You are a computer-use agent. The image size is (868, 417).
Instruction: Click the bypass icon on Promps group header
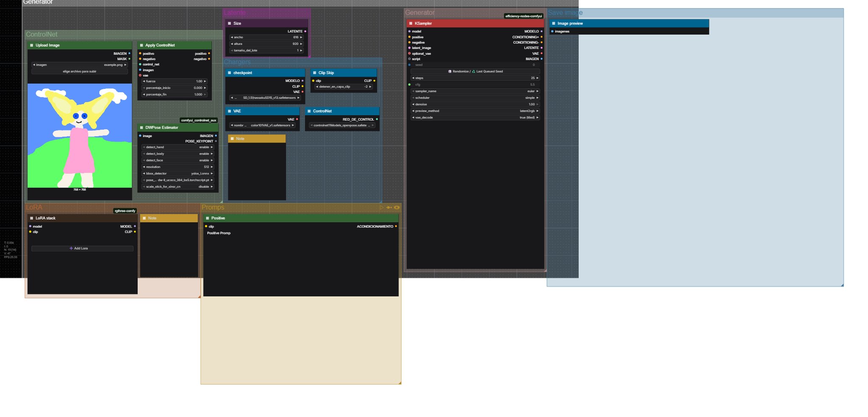tap(389, 207)
